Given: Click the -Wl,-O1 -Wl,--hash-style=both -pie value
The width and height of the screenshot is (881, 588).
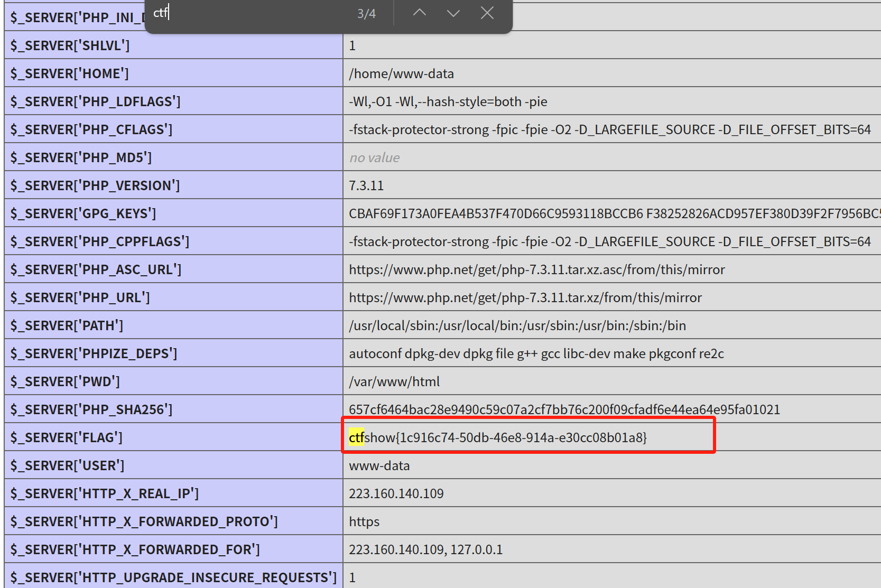Looking at the screenshot, I should click(x=448, y=101).
